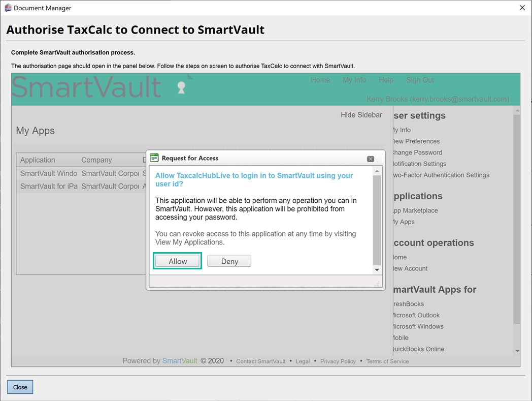Open Home in SmartVault header

(320, 80)
